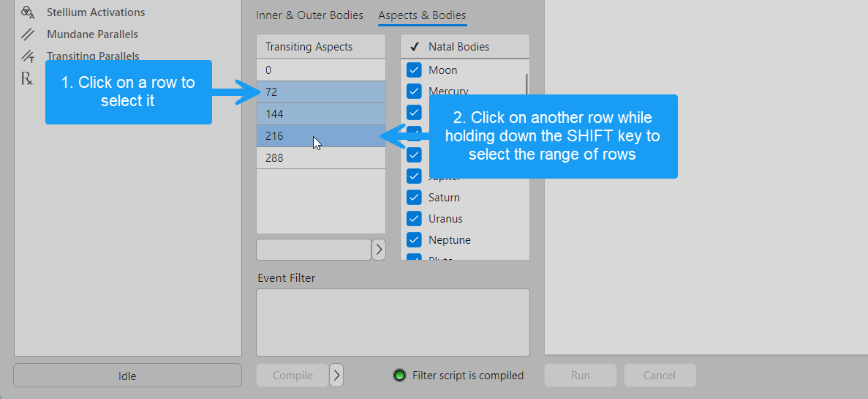The height and width of the screenshot is (399, 868).
Task: Toggle the Moon checkbox
Action: (414, 70)
